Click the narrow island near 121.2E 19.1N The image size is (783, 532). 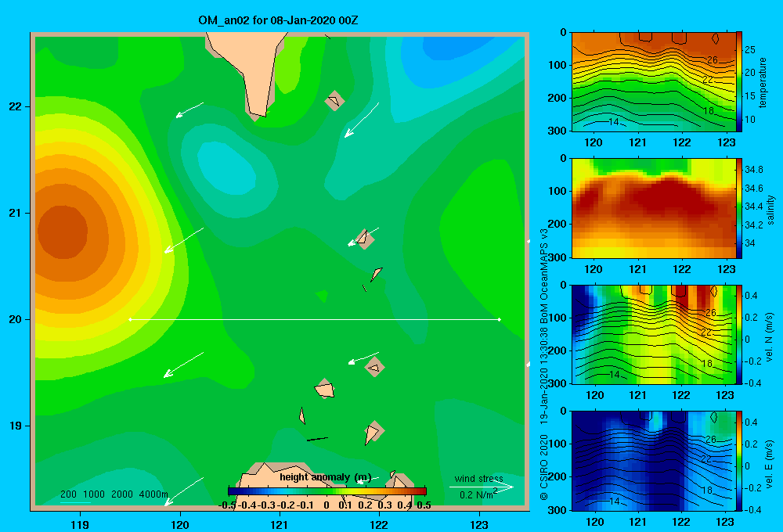[302, 415]
